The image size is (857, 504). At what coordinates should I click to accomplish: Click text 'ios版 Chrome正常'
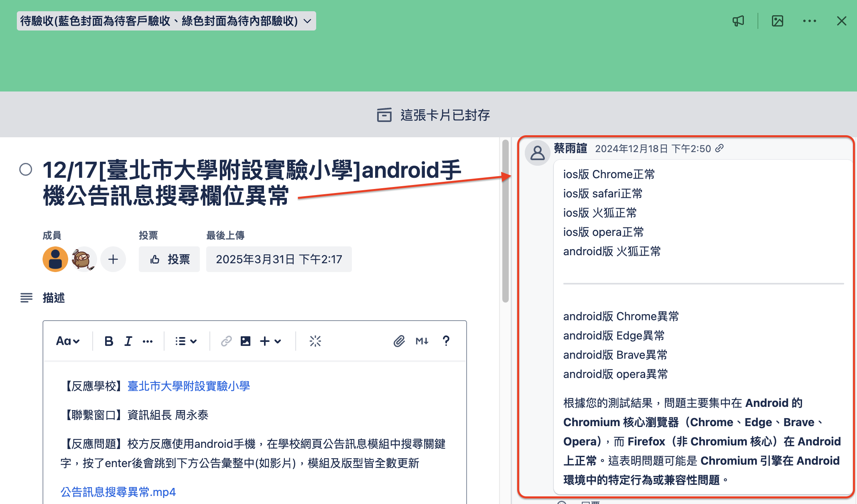(609, 174)
